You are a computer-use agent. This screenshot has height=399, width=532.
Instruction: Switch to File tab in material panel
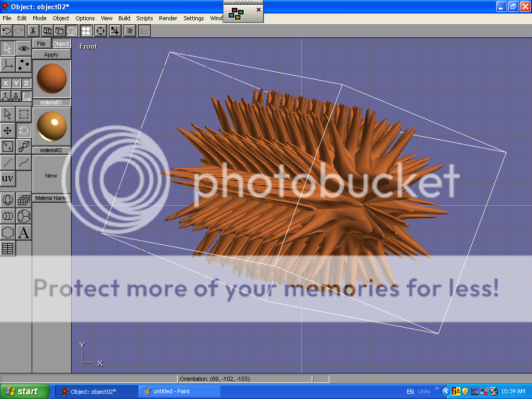42,44
